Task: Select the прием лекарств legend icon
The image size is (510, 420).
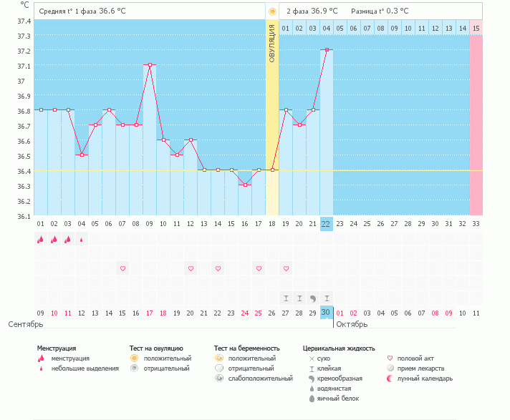Action: coord(390,368)
